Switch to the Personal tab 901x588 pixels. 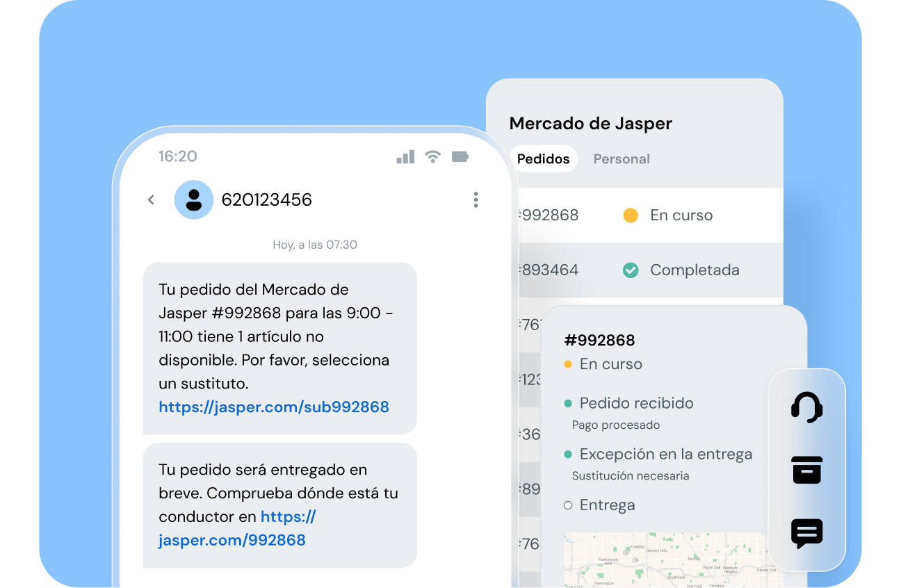pos(621,158)
